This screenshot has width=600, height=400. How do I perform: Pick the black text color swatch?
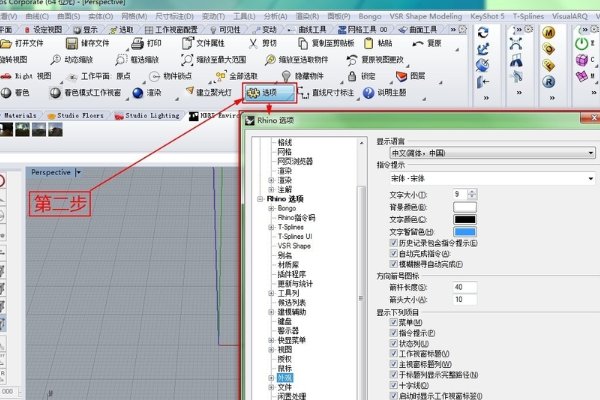(465, 219)
